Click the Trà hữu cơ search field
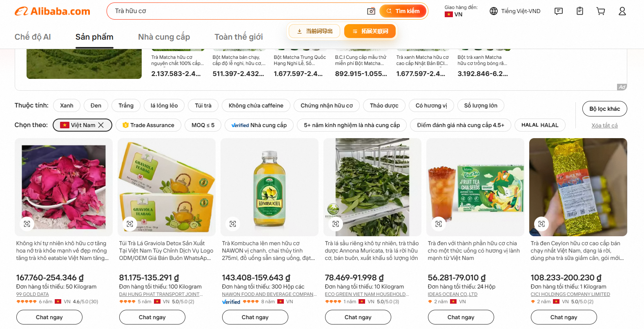This screenshot has height=329, width=644. pos(237,11)
